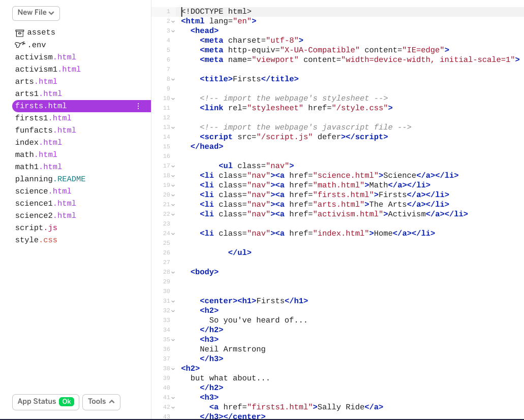
Task: Open firsts1.html file
Action: 43,118
